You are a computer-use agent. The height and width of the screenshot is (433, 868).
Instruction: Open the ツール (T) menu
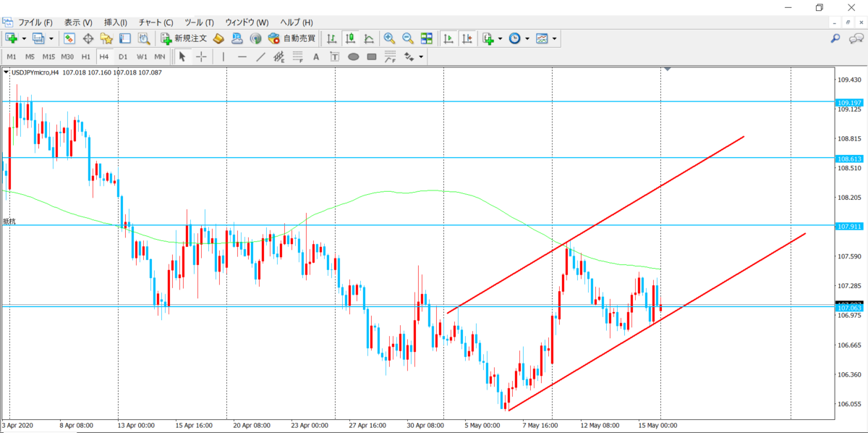pos(199,22)
